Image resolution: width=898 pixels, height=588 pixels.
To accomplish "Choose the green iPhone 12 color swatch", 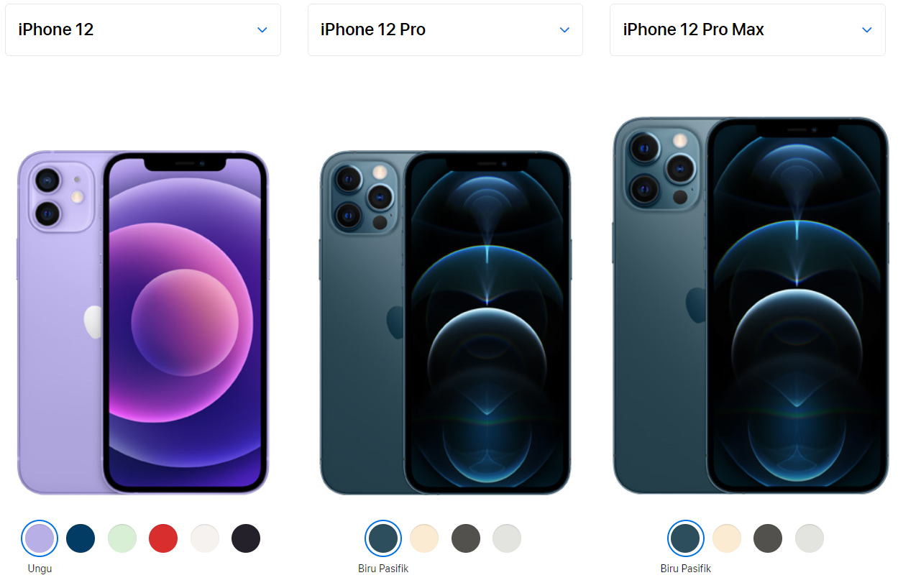I will coord(122,538).
